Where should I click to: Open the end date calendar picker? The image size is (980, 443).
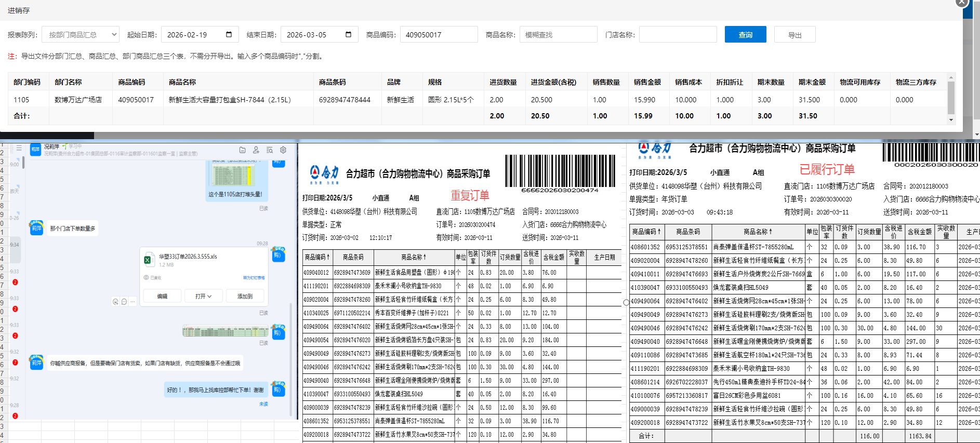tap(348, 35)
